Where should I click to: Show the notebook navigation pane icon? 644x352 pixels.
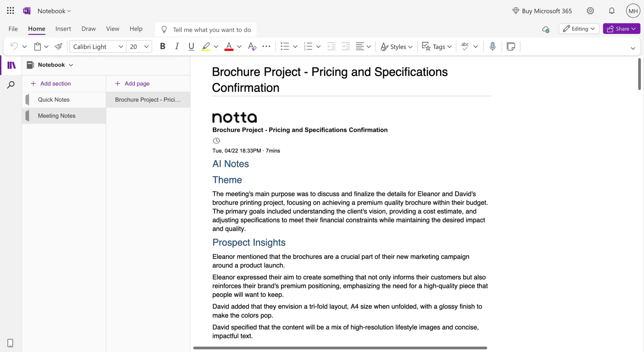[11, 65]
